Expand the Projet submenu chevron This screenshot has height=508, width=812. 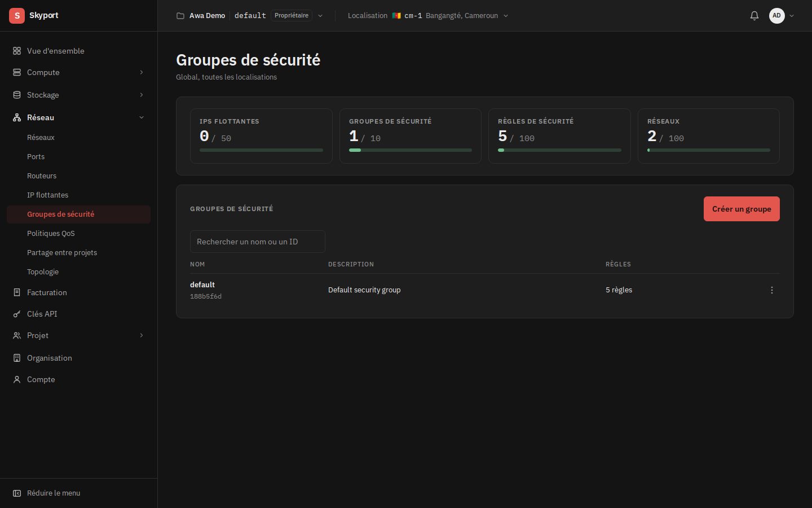tap(142, 335)
